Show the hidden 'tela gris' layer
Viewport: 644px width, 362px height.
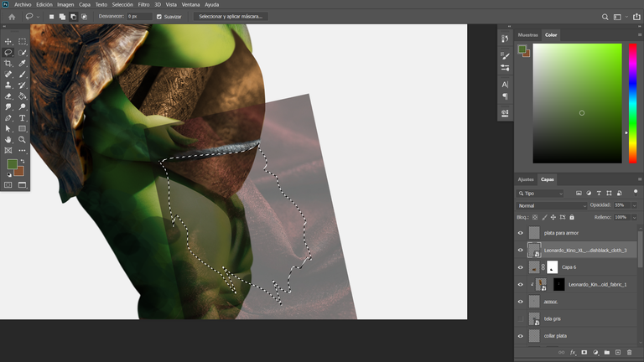click(x=521, y=318)
